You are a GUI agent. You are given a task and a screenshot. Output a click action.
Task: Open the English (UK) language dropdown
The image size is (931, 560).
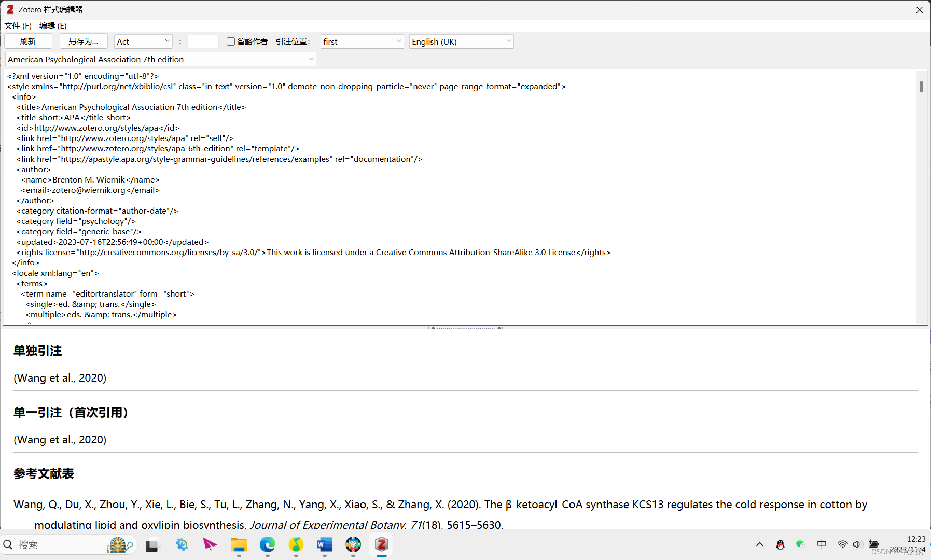[461, 41]
